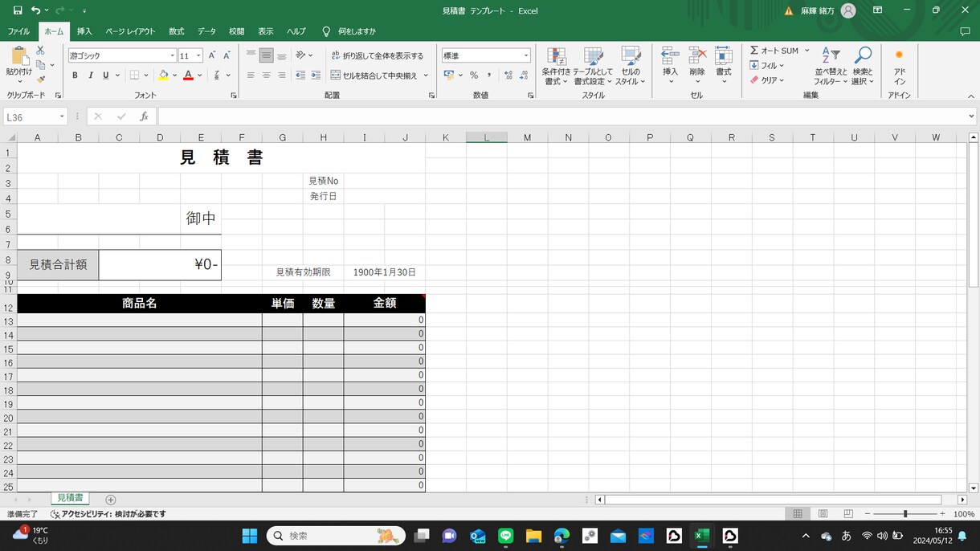Viewport: 980px width, 551px height.
Task: Open 並べ替えとフィルター sort and filter
Action: [x=830, y=66]
